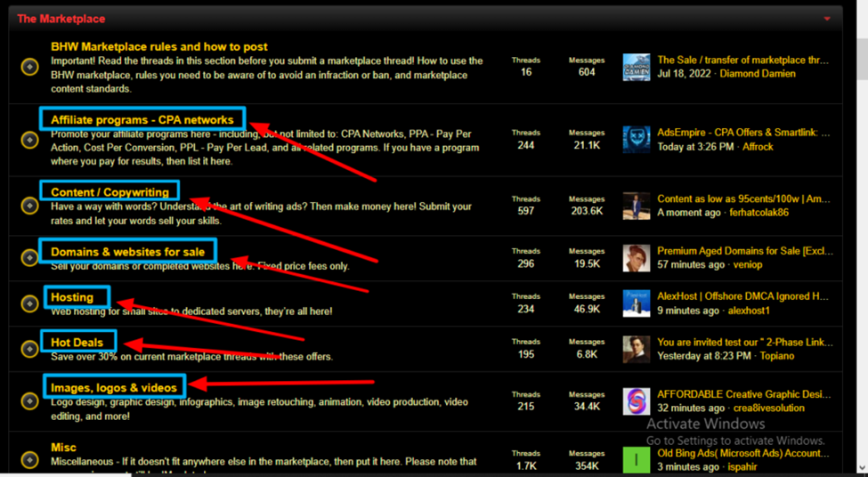The width and height of the screenshot is (868, 477).
Task: Click the forum icon beside BHW Marketplace rules
Action: 29,68
